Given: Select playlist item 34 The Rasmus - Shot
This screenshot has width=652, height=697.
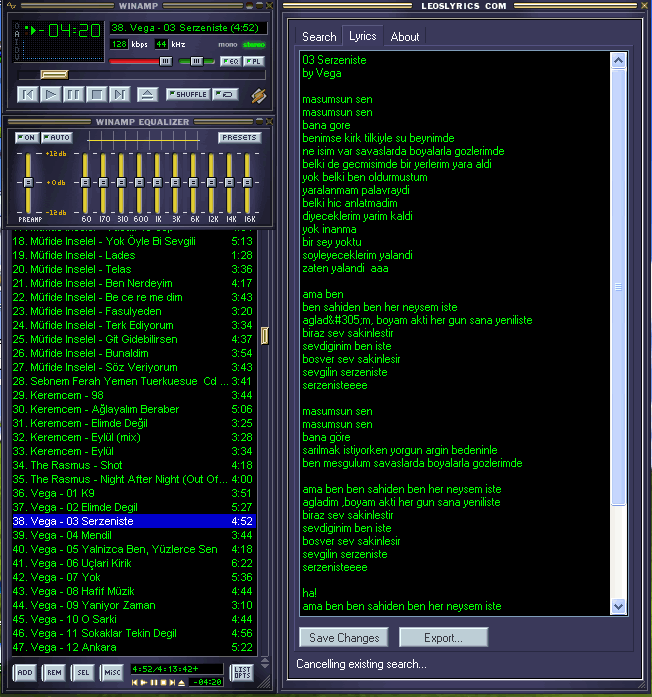Looking at the screenshot, I should [x=134, y=465].
